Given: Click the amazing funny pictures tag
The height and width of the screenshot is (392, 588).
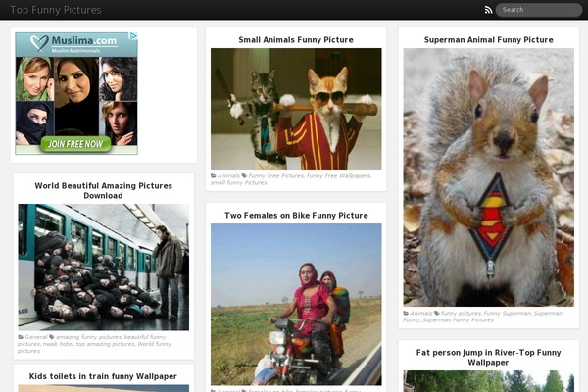Looking at the screenshot, I should 88,337.
